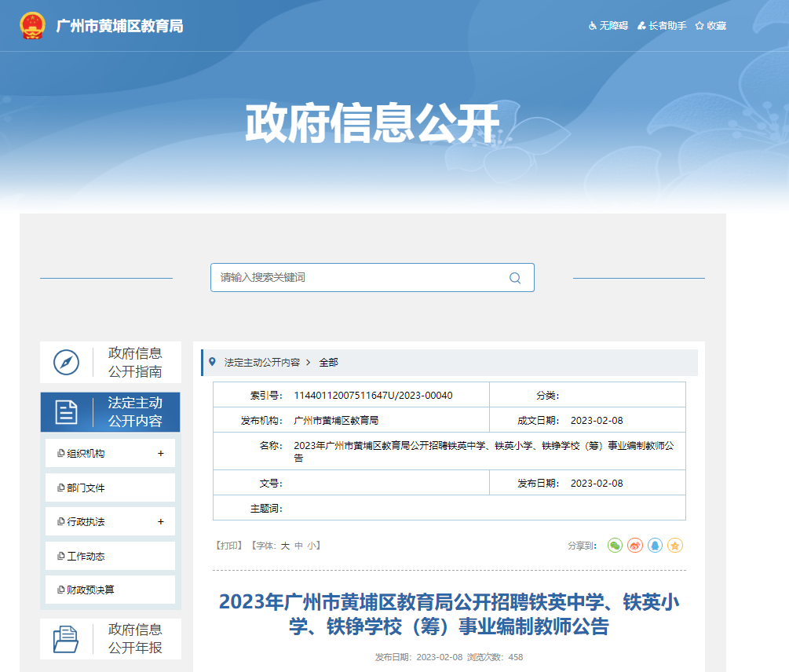Share article via QQ penguin icon
789x672 pixels.
[655, 545]
